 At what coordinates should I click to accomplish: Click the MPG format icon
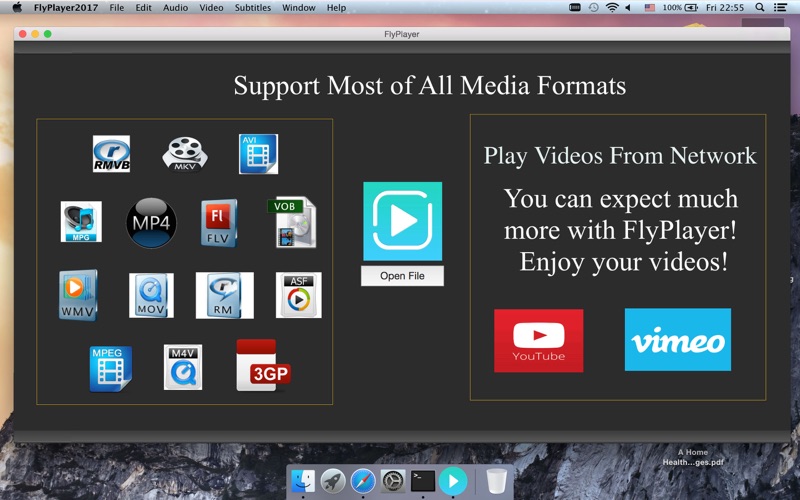point(81,221)
